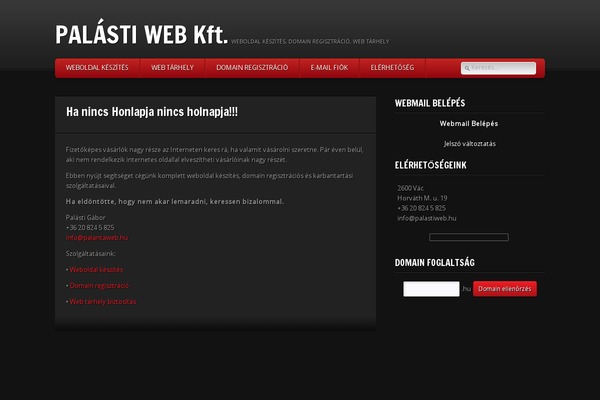Follow the red Domain regisztráció service link
The width and height of the screenshot is (600, 400).
point(99,286)
